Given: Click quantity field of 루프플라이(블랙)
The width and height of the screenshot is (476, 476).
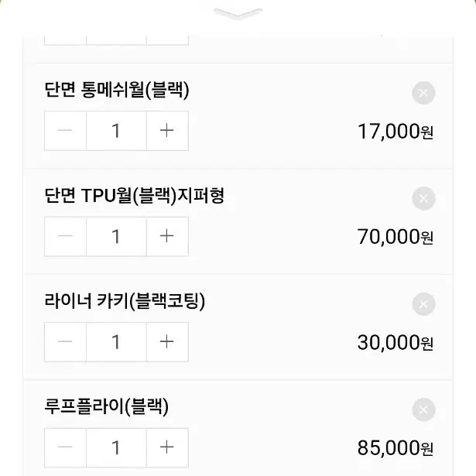Looking at the screenshot, I should pos(116,448).
